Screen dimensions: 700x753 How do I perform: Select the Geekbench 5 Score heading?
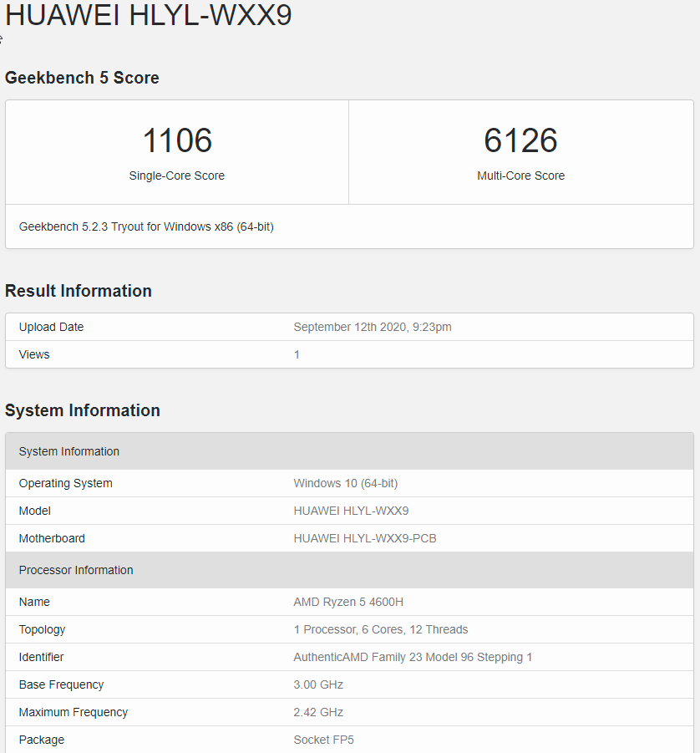point(82,78)
